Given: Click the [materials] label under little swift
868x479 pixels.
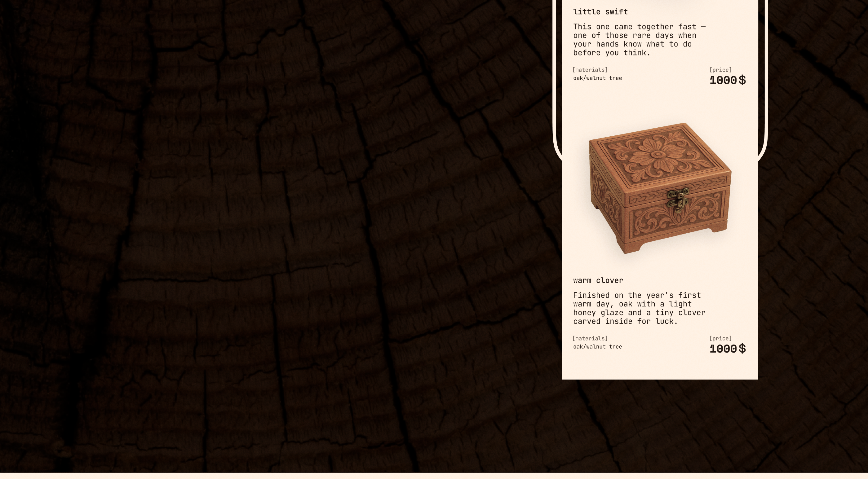Looking at the screenshot, I should [x=590, y=70].
